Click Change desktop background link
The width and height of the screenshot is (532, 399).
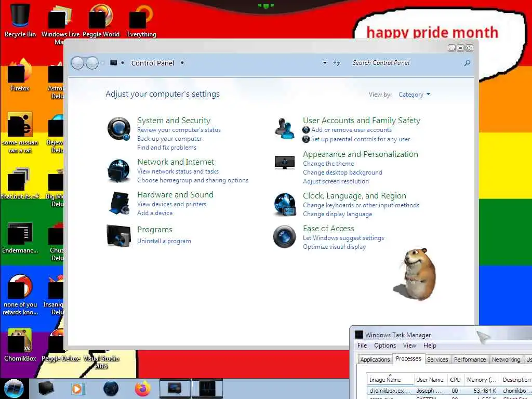click(x=342, y=172)
